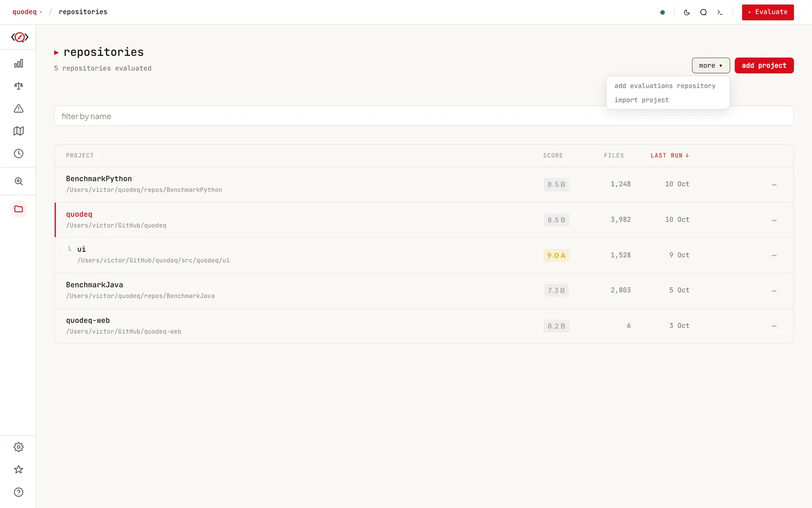Click the 5 repositories evaluated text
The image size is (812, 508).
(x=103, y=68)
